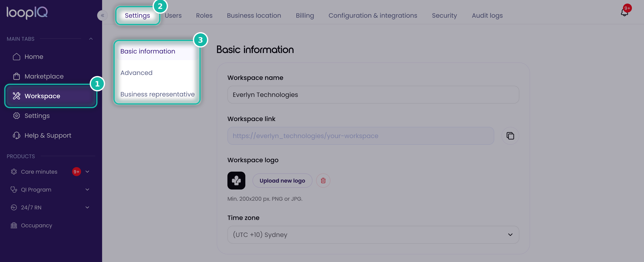Open the Audit logs tab
Screen dimensions: 644x262
[487, 15]
